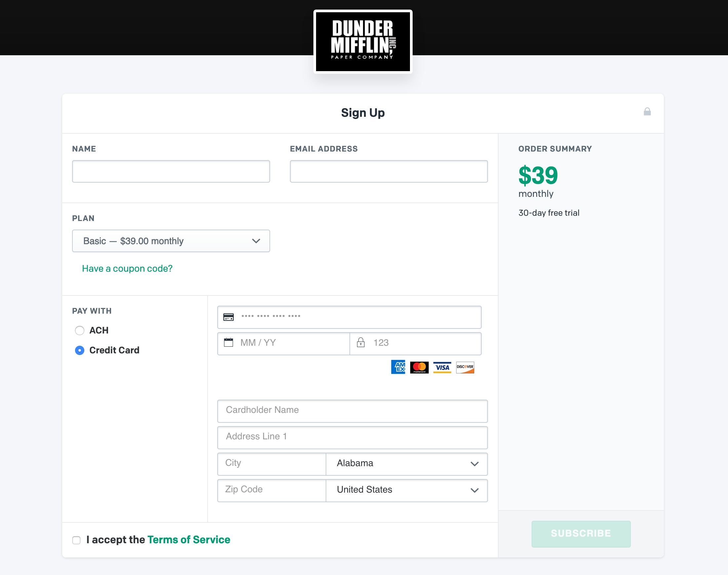Select the ACH payment radio button
This screenshot has height=575, width=728.
pyautogui.click(x=79, y=330)
